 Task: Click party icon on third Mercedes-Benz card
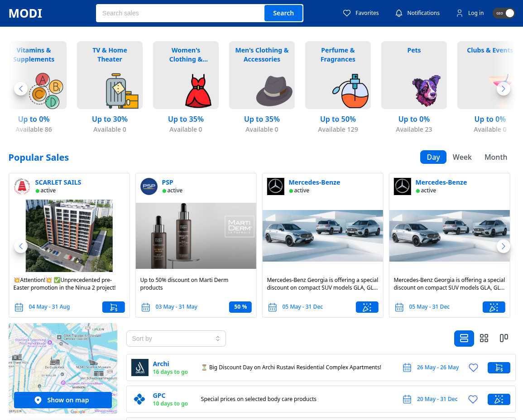(367, 307)
